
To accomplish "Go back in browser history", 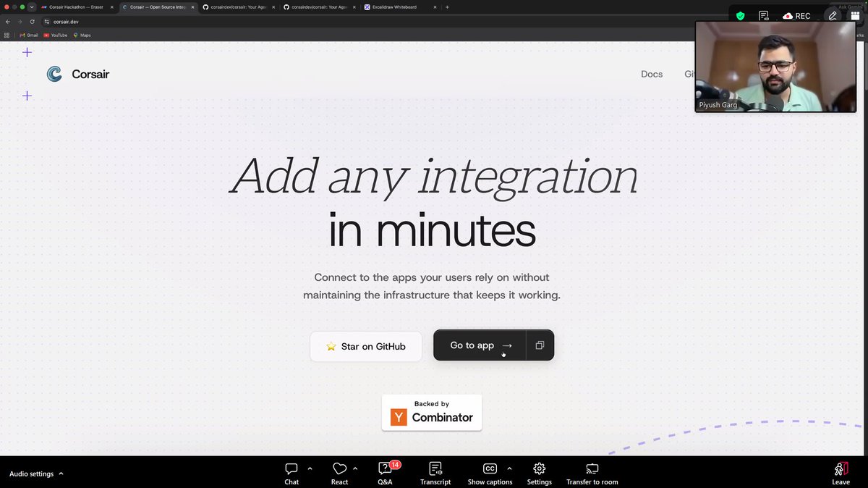I will [x=8, y=22].
